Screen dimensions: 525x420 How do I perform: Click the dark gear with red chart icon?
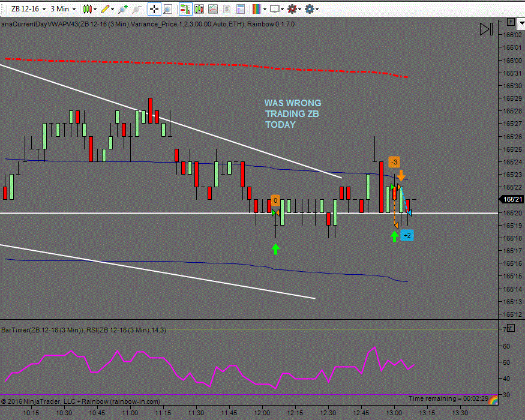click(292, 9)
